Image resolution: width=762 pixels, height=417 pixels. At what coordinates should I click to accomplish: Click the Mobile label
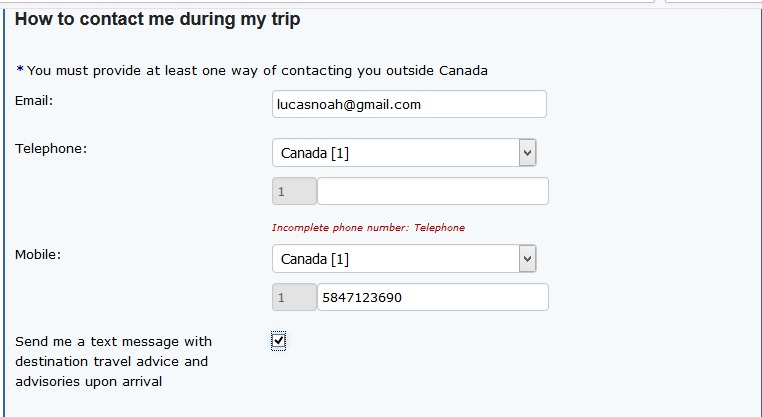click(x=38, y=255)
